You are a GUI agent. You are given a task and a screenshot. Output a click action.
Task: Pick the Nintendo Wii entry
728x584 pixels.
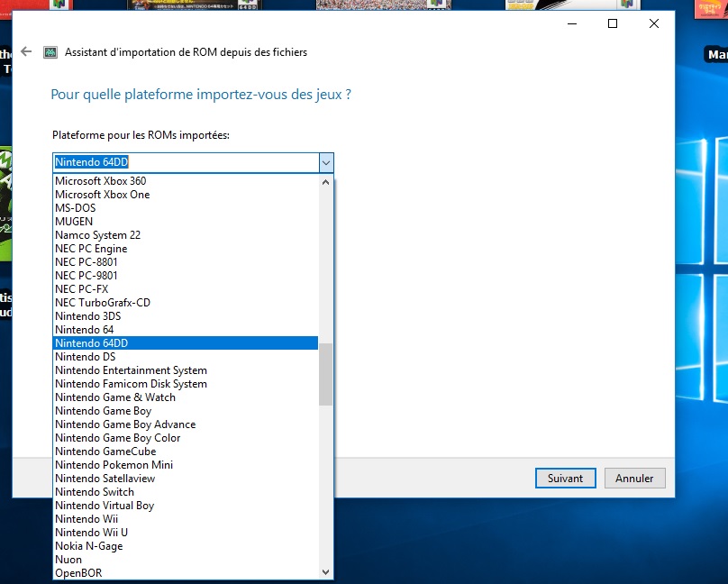pos(186,518)
